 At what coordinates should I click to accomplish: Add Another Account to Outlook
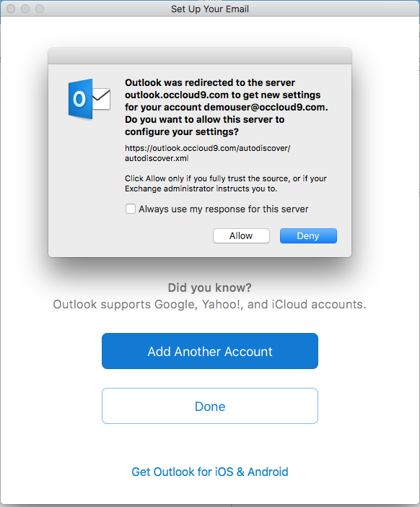click(x=210, y=351)
